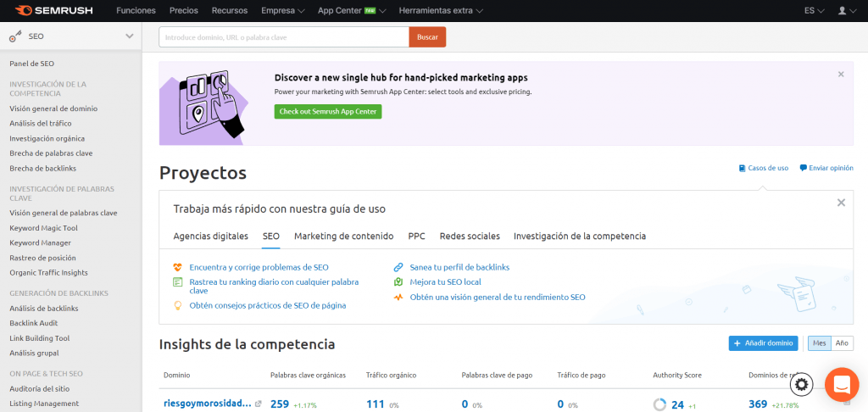868x412 pixels.
Task: Open Keyword Magic Tool
Action: coord(44,227)
